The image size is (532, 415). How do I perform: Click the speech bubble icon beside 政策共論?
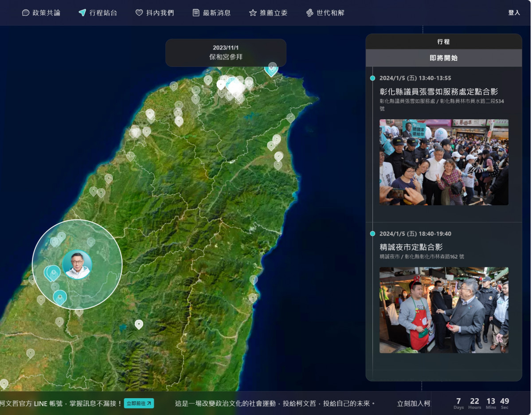tap(26, 13)
